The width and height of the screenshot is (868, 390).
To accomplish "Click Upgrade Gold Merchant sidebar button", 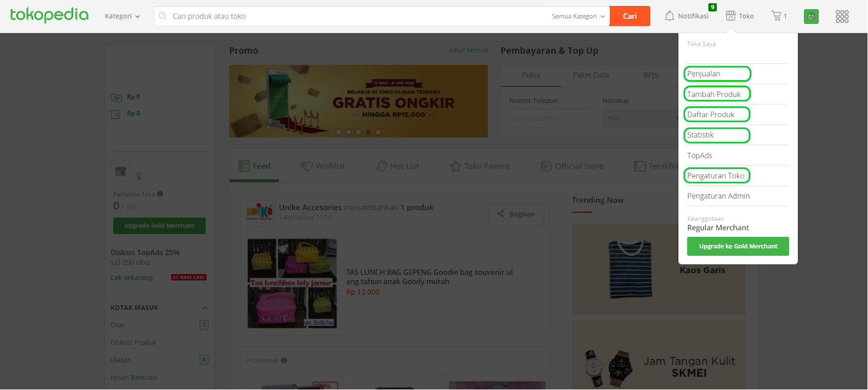I will coord(159,226).
